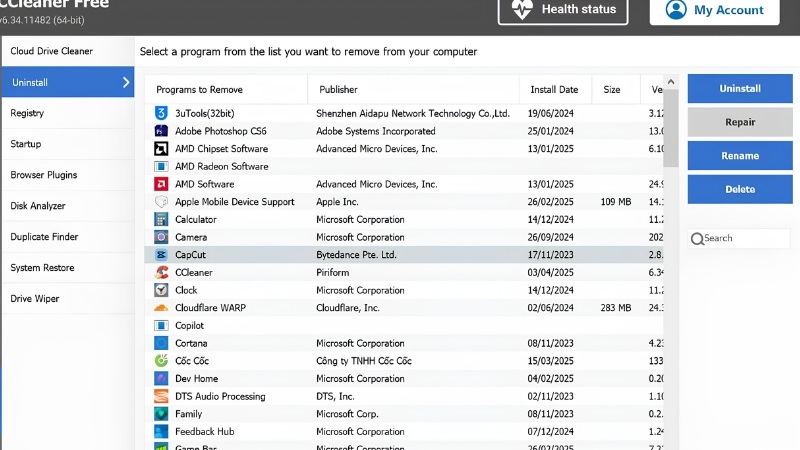Click the user avatar icon in My Account
The width and height of the screenshot is (800, 450).
pyautogui.click(x=676, y=9)
